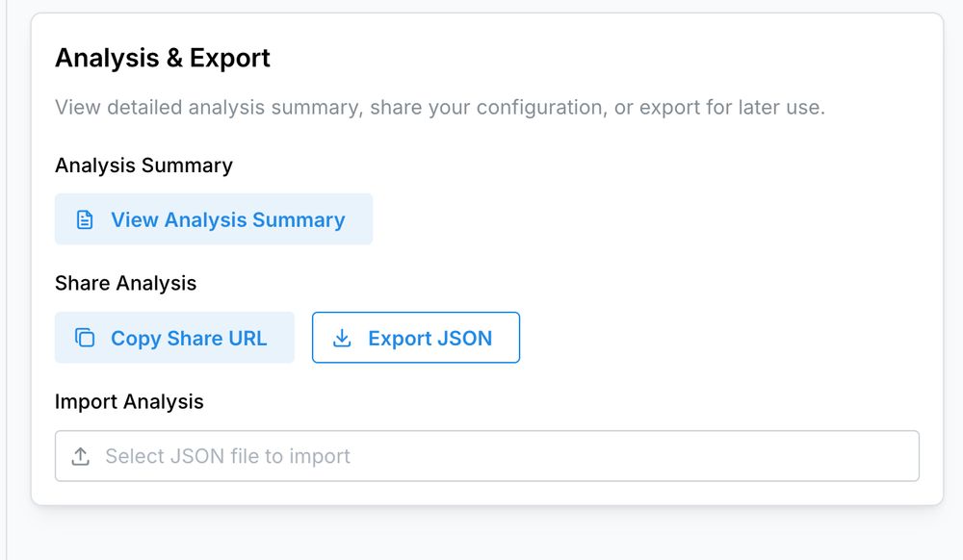Viewport: 963px width, 560px height.
Task: Click the copy icon beside Copy Share URL
Action: point(85,339)
